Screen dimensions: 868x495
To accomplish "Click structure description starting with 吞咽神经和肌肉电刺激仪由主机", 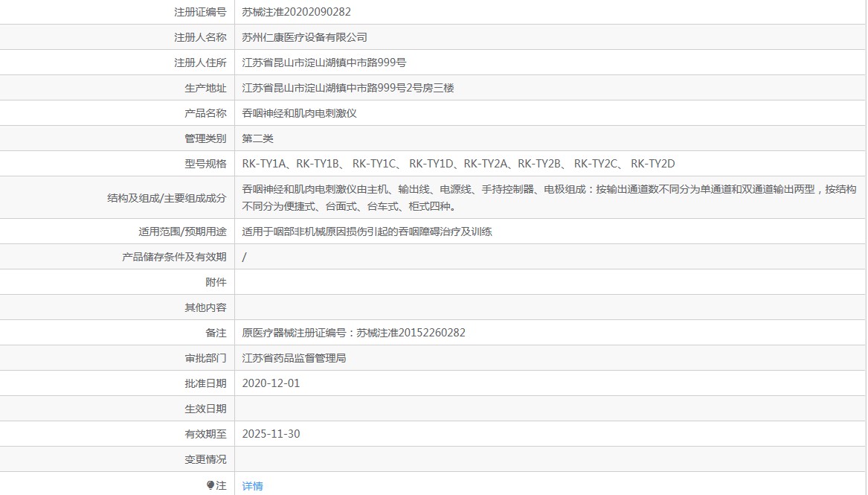I will click(549, 198).
